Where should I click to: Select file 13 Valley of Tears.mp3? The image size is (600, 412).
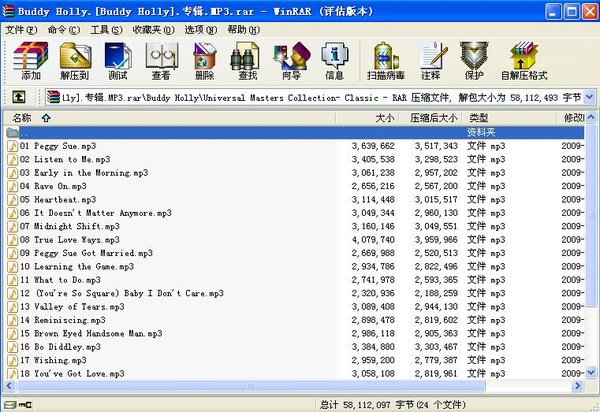pyautogui.click(x=295, y=307)
